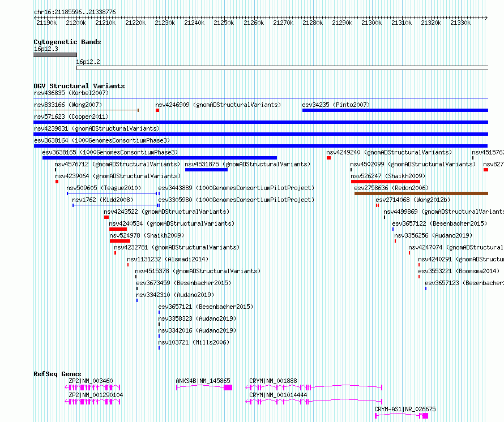Screen dimensions: 504x422
Task: Click the CRYM|NM_001888 gene model
Action: click(314, 387)
